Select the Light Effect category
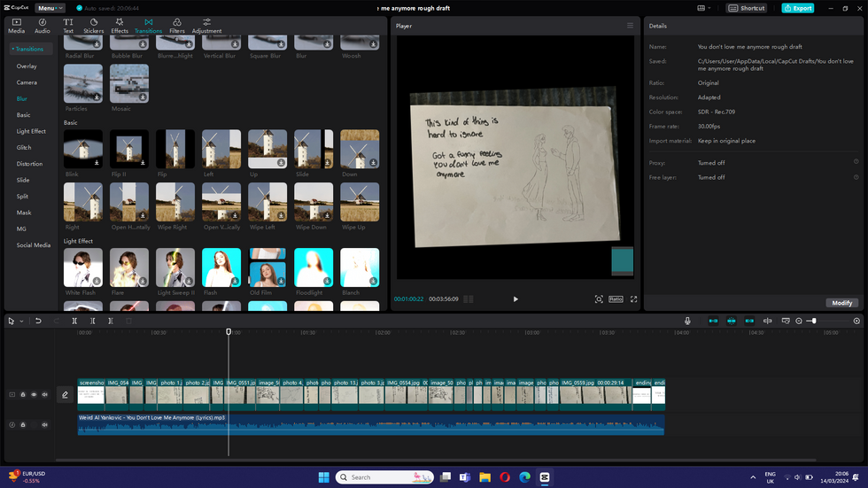Viewport: 868px width, 488px height. (x=31, y=131)
